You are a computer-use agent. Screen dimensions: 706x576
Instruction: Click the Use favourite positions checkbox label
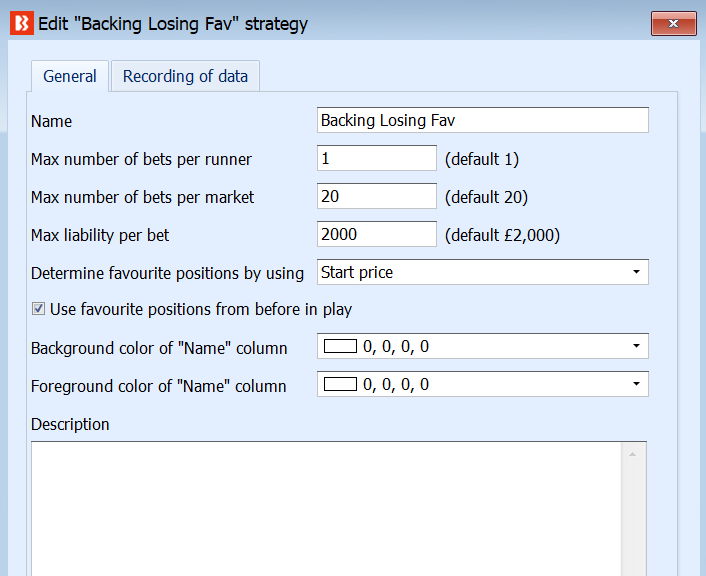[x=201, y=309]
